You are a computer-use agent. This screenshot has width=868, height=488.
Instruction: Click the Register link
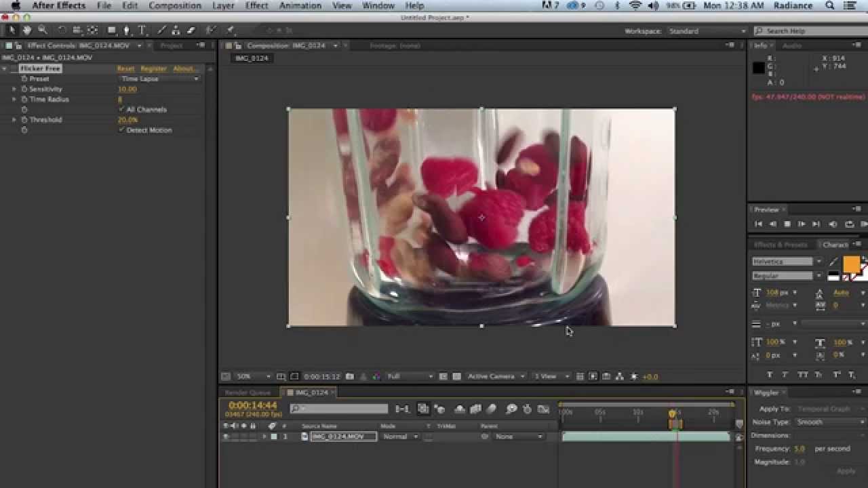153,68
